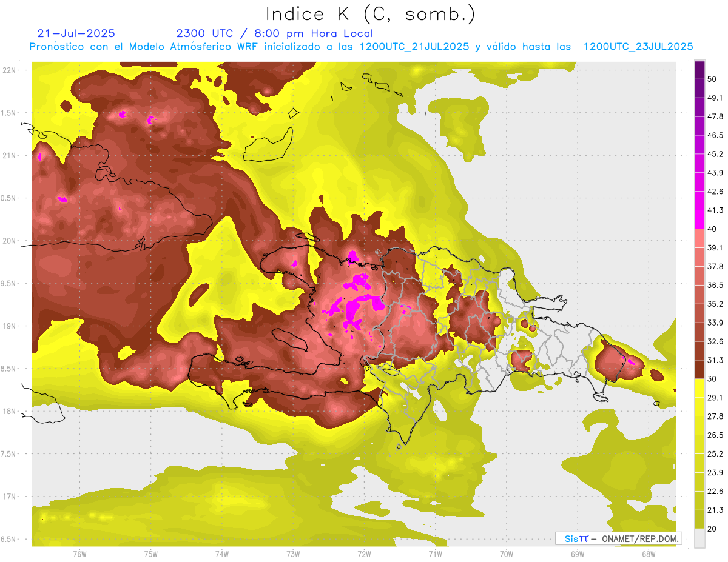Image resolution: width=728 pixels, height=562 pixels.
Task: Click the "73W" longitude label
Action: [x=293, y=554]
